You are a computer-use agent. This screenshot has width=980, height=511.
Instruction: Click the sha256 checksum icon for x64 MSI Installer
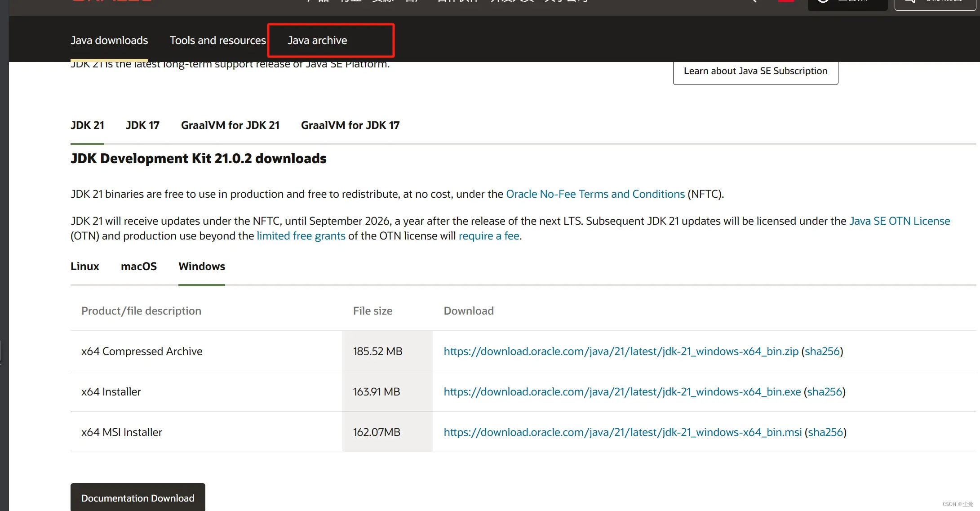point(825,432)
